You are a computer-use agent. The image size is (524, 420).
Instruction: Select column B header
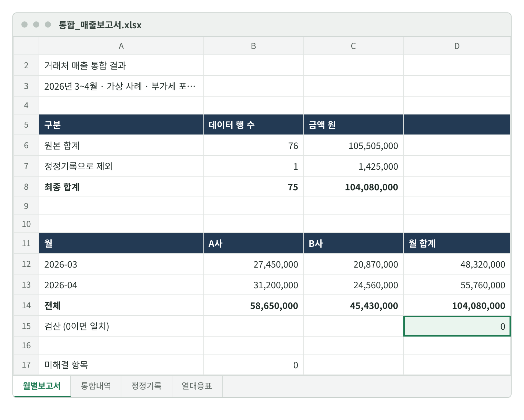click(x=254, y=46)
